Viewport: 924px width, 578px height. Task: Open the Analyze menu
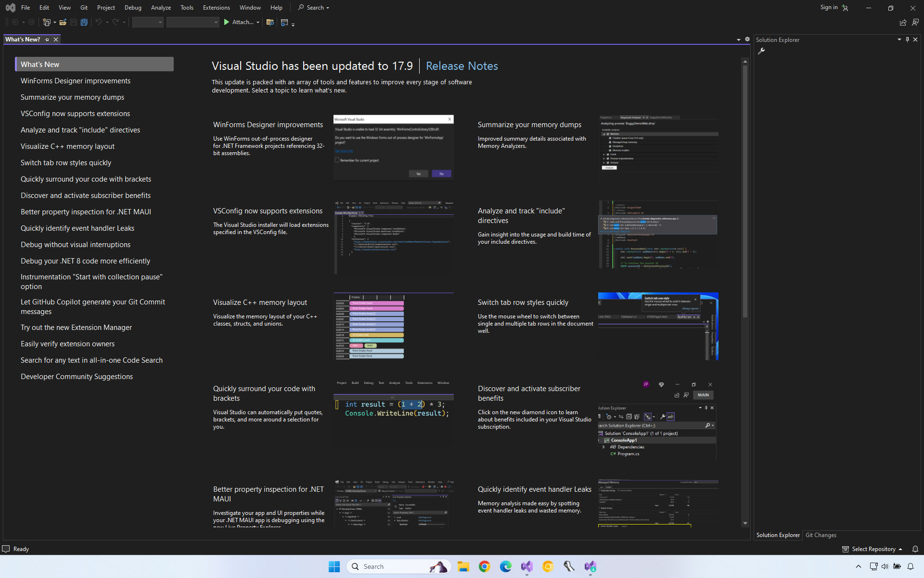click(x=161, y=8)
